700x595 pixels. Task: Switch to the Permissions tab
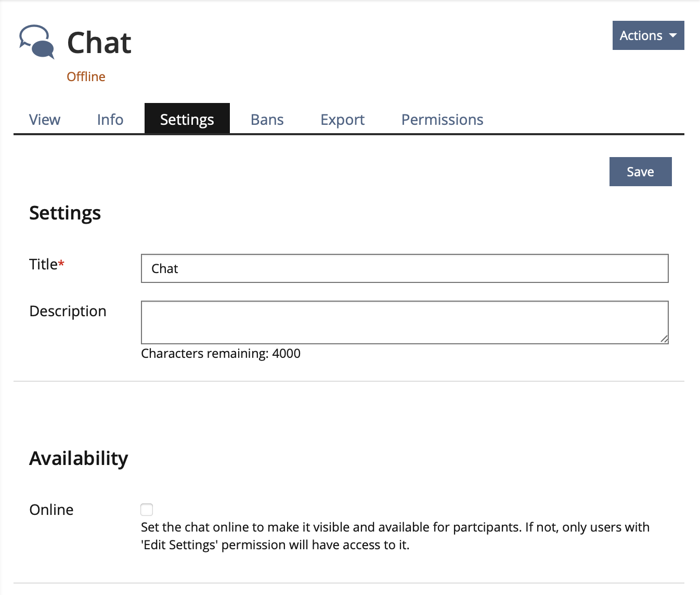point(442,120)
